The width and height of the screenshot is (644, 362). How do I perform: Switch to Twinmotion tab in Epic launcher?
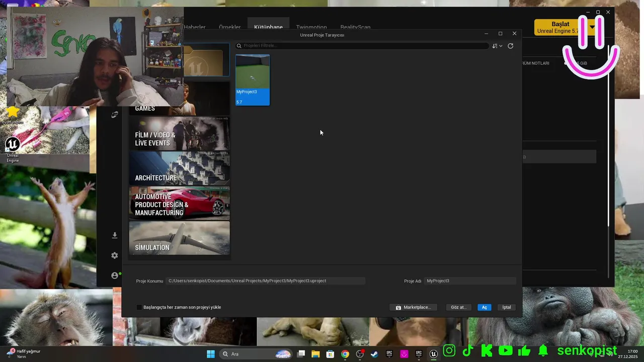(x=311, y=27)
